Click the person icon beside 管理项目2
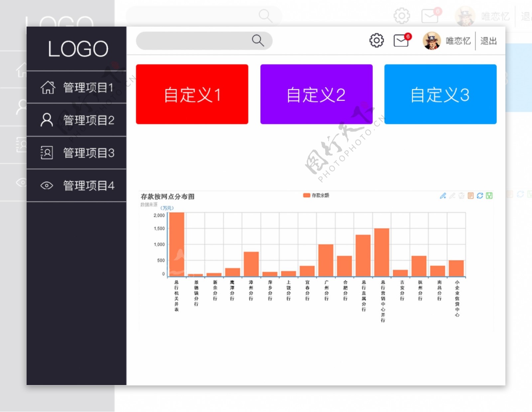 (x=47, y=120)
